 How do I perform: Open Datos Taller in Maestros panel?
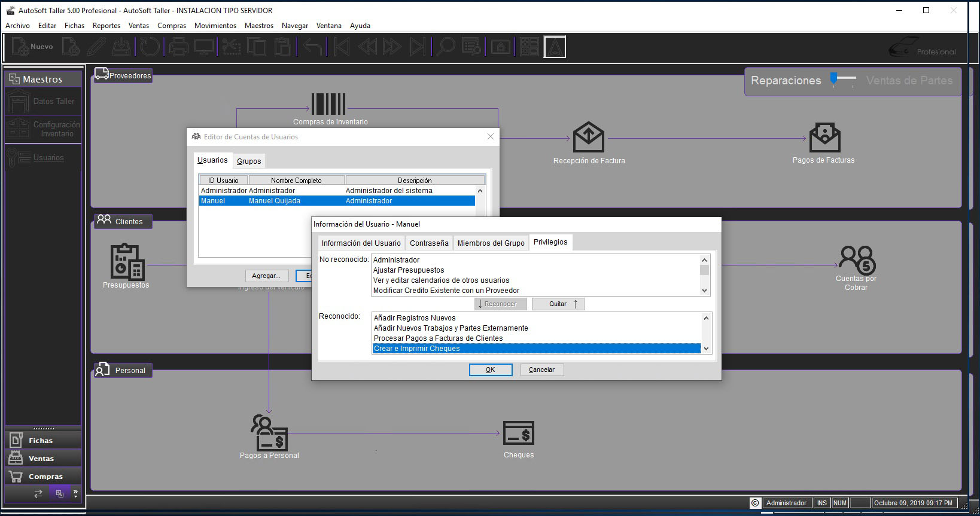[43, 102]
